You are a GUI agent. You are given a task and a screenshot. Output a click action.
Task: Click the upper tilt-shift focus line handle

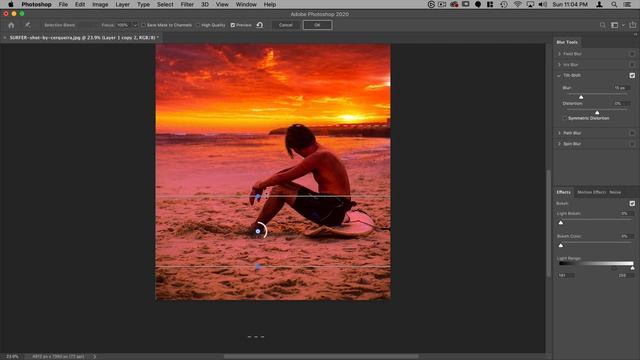[258, 197]
